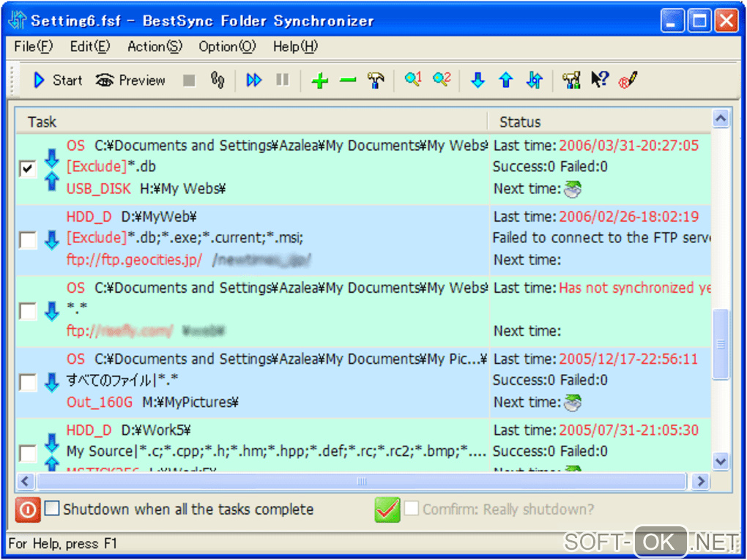This screenshot has height=560, width=747.
Task: Click the BestSync title bar app icon
Action: pos(18,20)
